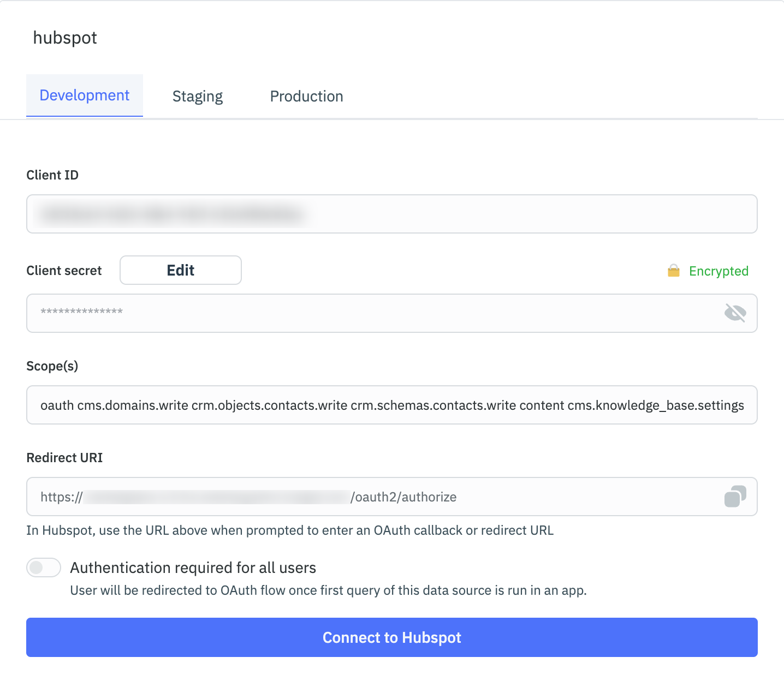Screen dimensions: 784x681
Task: Click into the Scope(s) field
Action: (392, 405)
